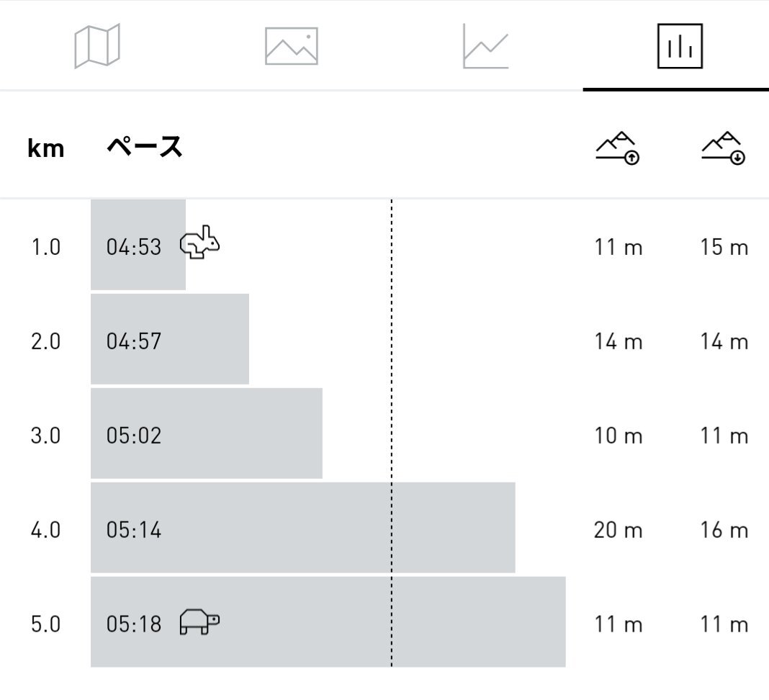Click the ペース column header
The image size is (769, 700).
point(145,147)
